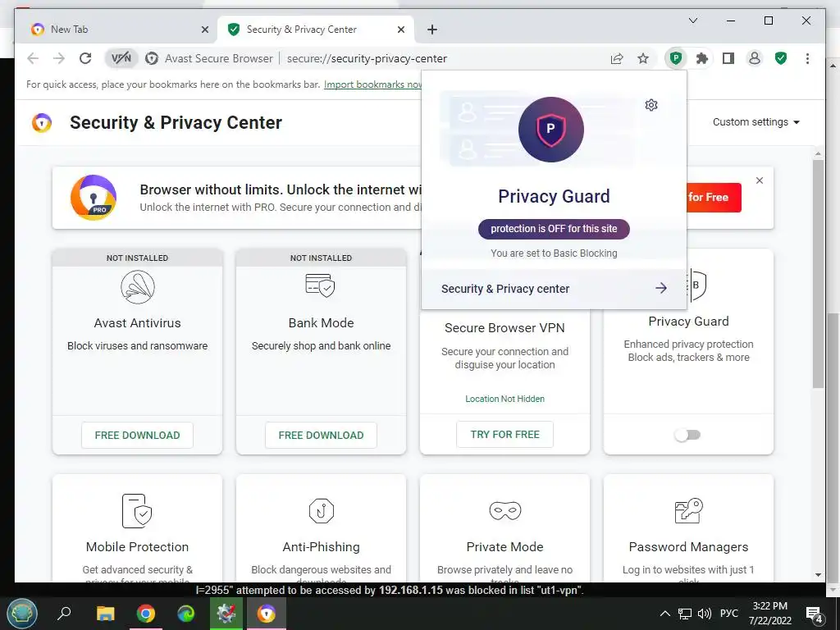Image resolution: width=840 pixels, height=630 pixels.
Task: Click the Import bookmarks now link
Action: pos(373,84)
